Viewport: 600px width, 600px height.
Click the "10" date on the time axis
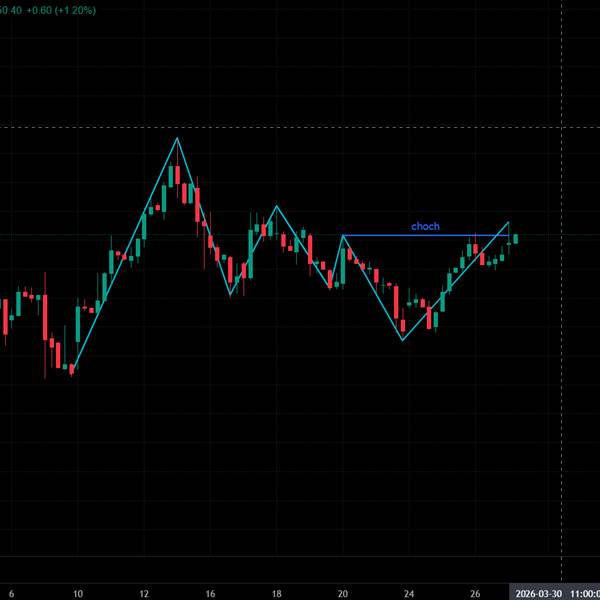click(x=78, y=594)
